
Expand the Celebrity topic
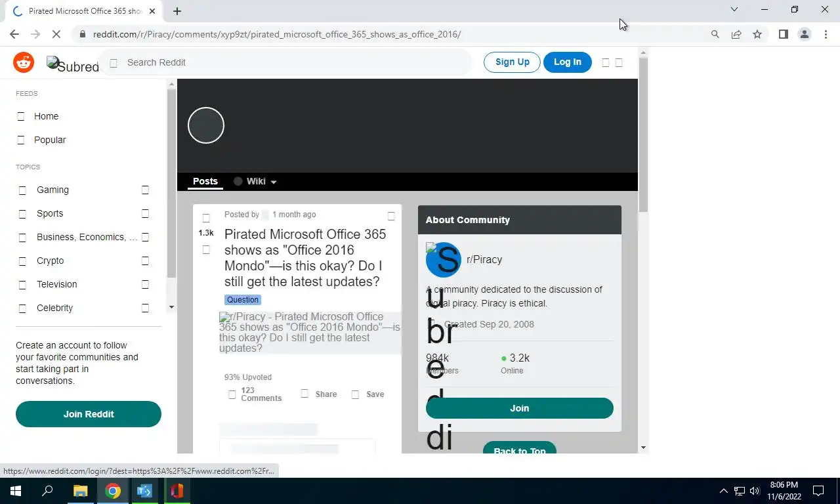(x=145, y=308)
